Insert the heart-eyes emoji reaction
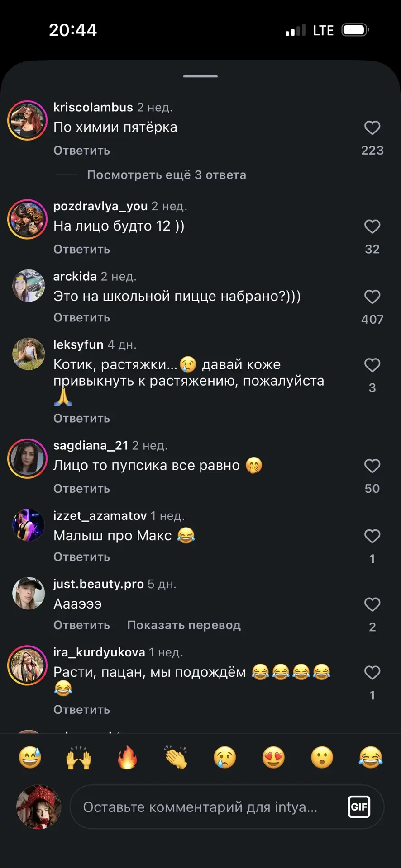 click(x=273, y=757)
